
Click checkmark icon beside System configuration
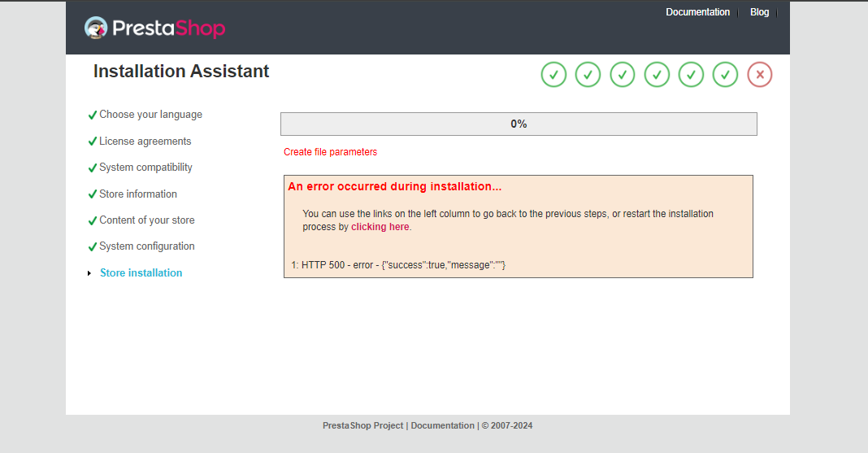click(93, 247)
